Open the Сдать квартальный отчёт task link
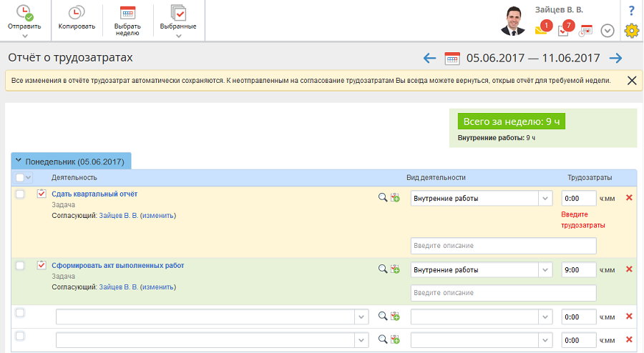Screen dimensions: 644x353 coord(94,194)
